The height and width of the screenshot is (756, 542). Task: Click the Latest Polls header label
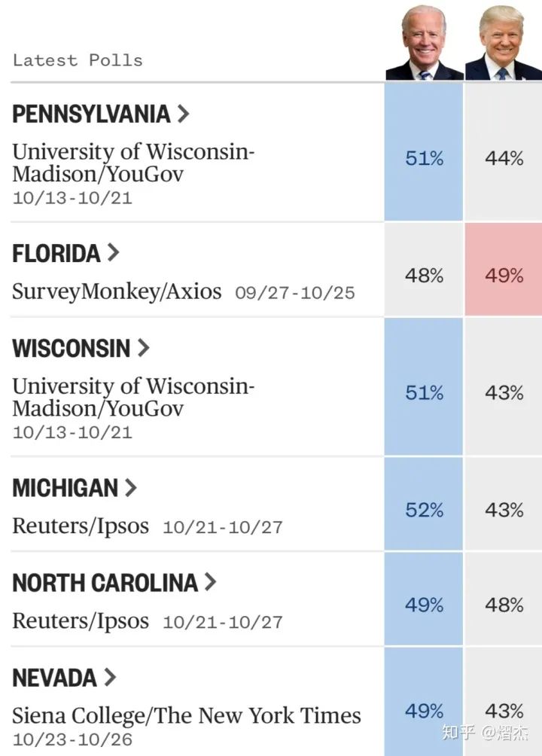pos(78,60)
